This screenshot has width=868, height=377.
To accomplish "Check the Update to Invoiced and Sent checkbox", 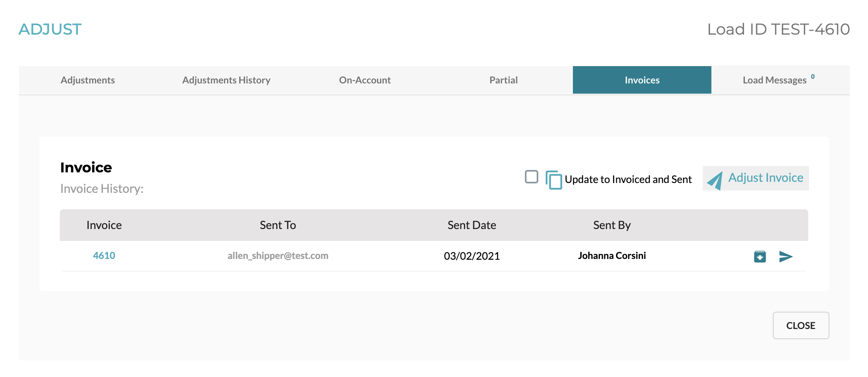I will tap(531, 178).
